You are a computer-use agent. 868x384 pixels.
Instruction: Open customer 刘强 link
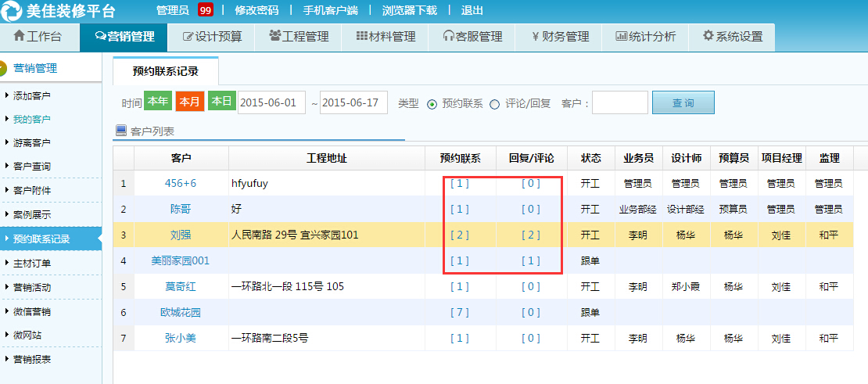(181, 235)
